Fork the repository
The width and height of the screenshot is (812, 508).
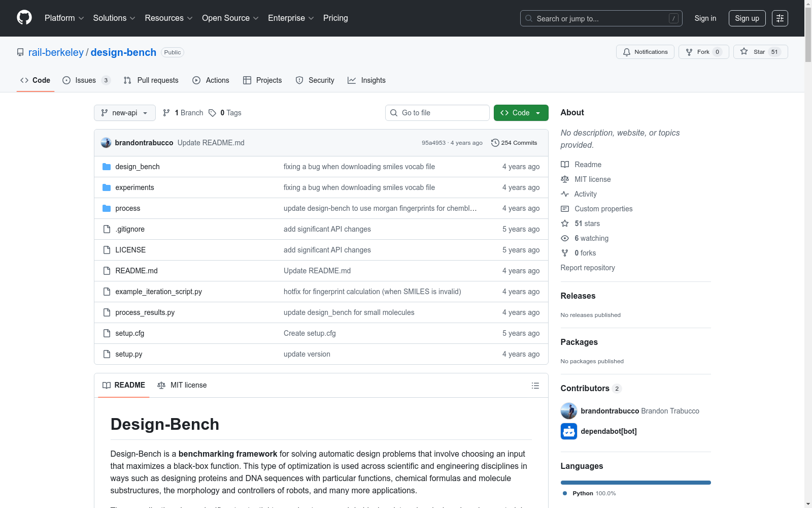point(703,52)
